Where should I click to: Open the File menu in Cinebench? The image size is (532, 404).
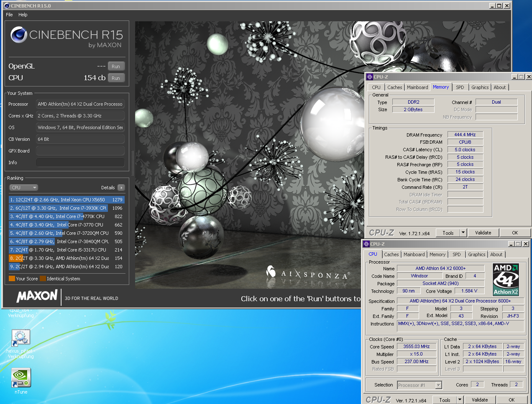(9, 15)
